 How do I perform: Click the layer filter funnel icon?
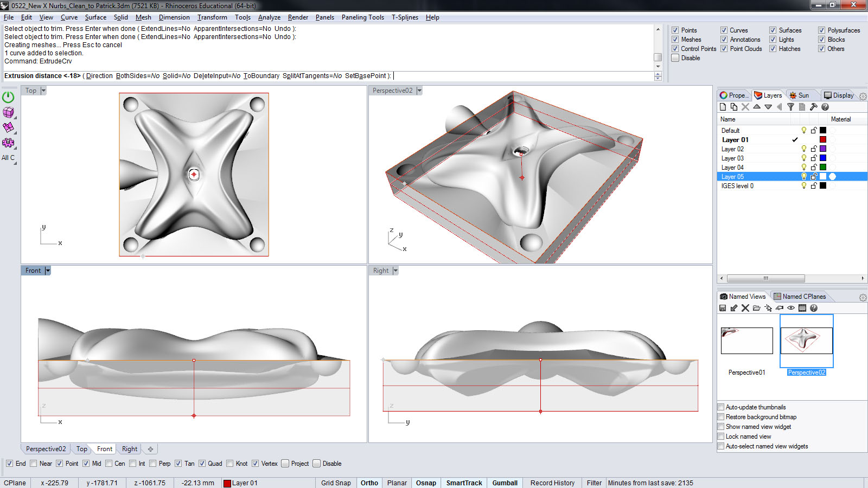(x=791, y=107)
